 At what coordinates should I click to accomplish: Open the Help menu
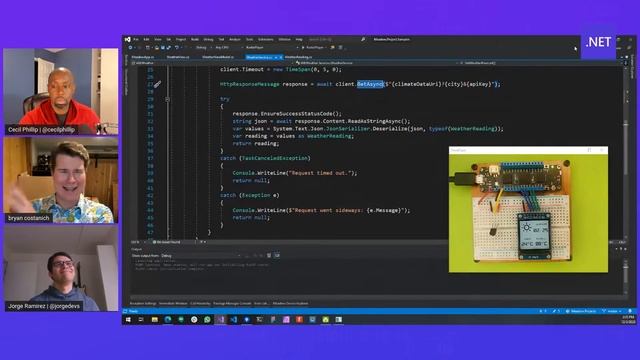(299, 40)
